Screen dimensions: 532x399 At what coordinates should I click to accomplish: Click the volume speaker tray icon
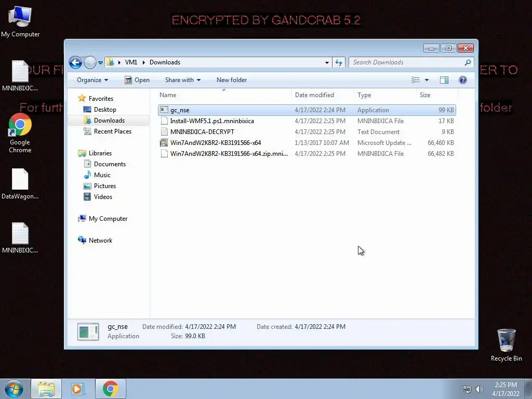click(480, 389)
